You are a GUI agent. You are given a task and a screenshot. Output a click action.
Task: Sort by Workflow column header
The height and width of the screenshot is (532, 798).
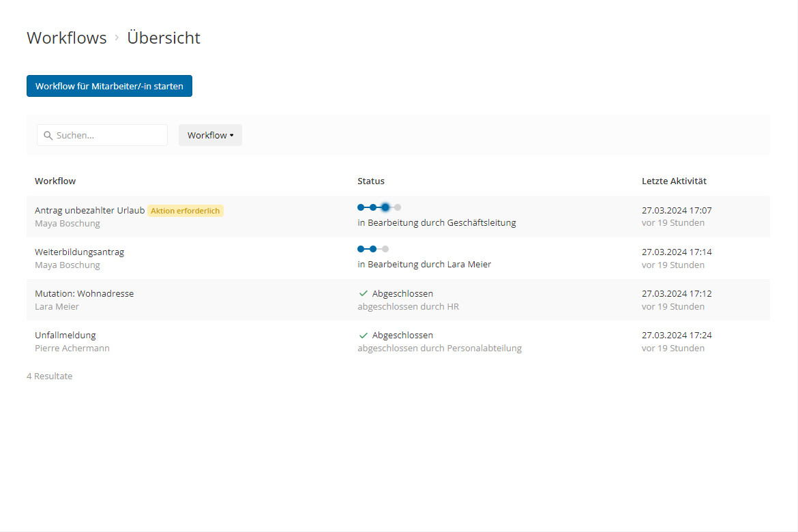point(55,181)
